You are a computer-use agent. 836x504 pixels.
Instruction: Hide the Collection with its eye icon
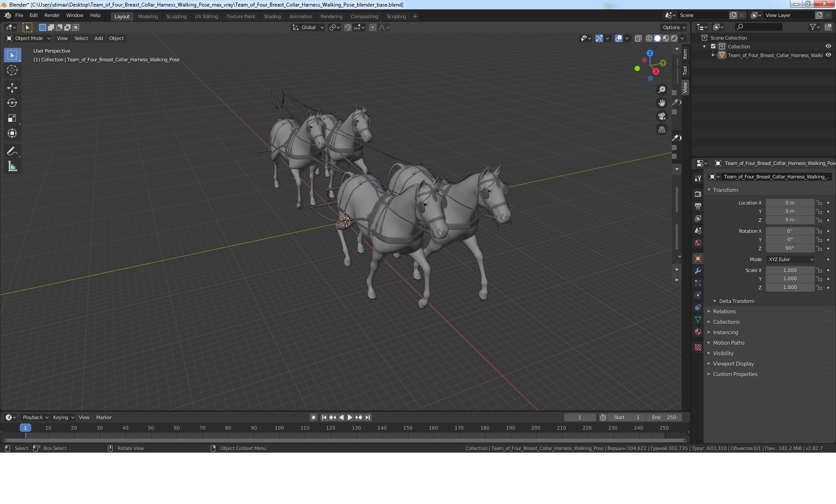(x=828, y=47)
